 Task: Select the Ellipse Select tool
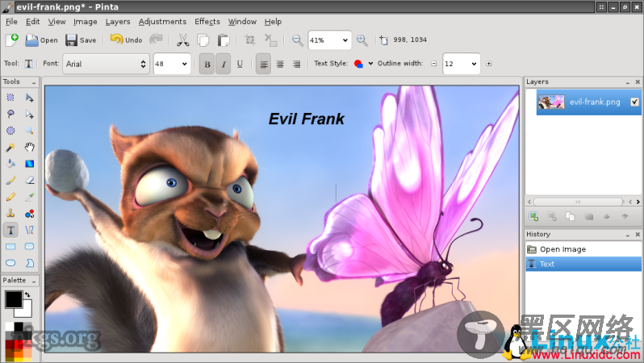10,131
